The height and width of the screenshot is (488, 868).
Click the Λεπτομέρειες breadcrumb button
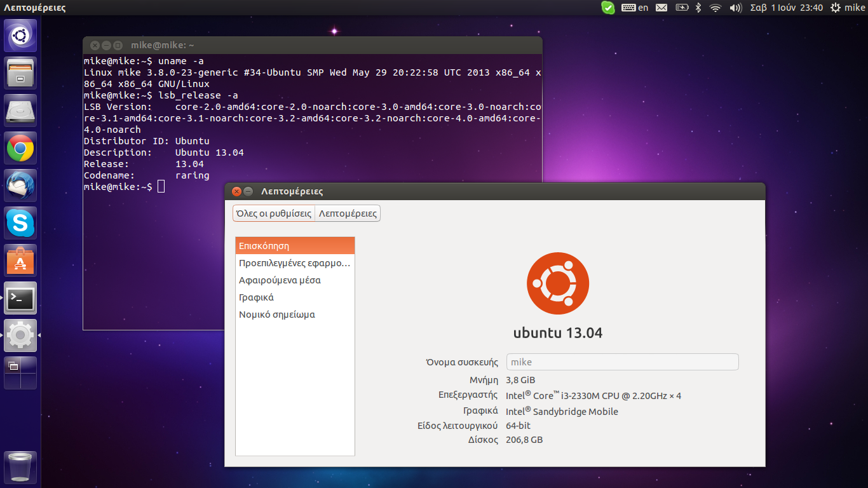point(348,213)
